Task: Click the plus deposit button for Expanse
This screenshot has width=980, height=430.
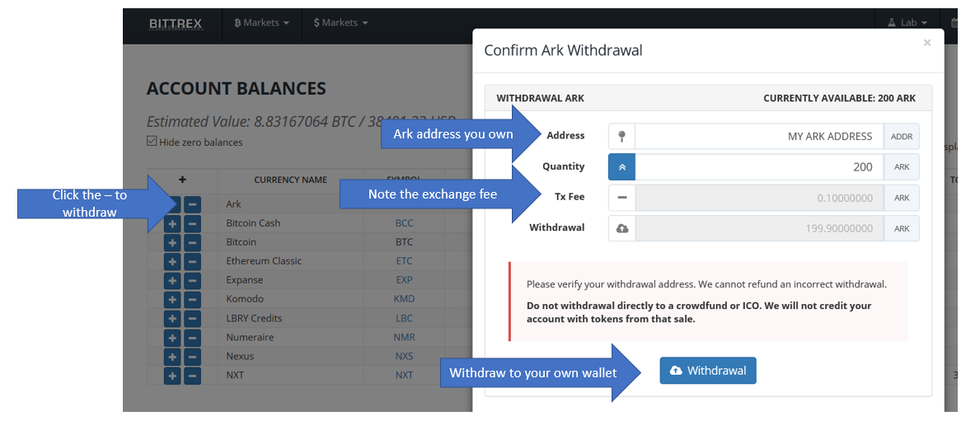Action: tap(172, 281)
